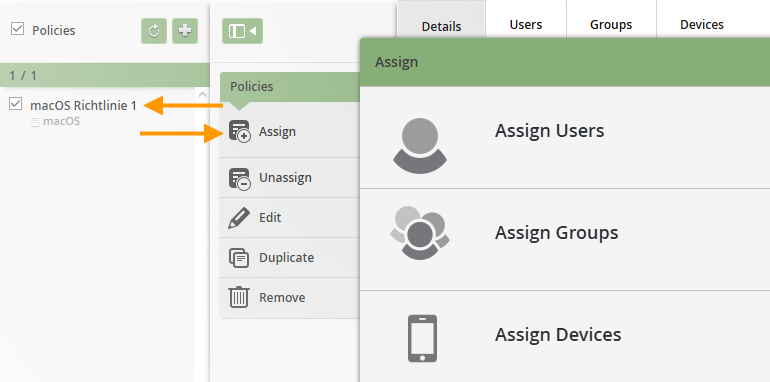The image size is (770, 382).
Task: Click the policy list scroll-up arrow
Action: pos(202,94)
